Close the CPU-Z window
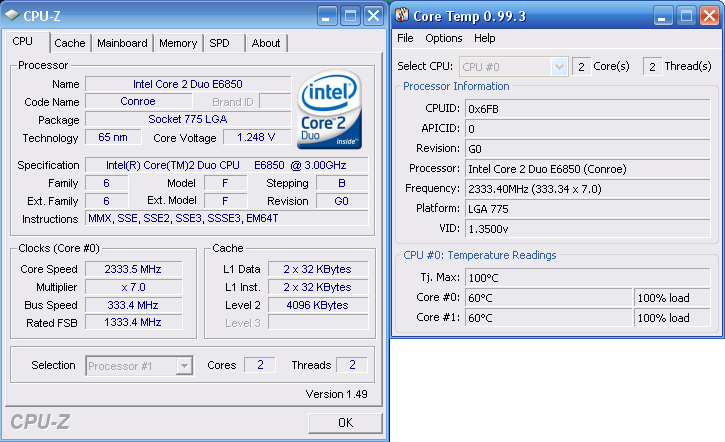The height and width of the screenshot is (442, 725). click(373, 16)
